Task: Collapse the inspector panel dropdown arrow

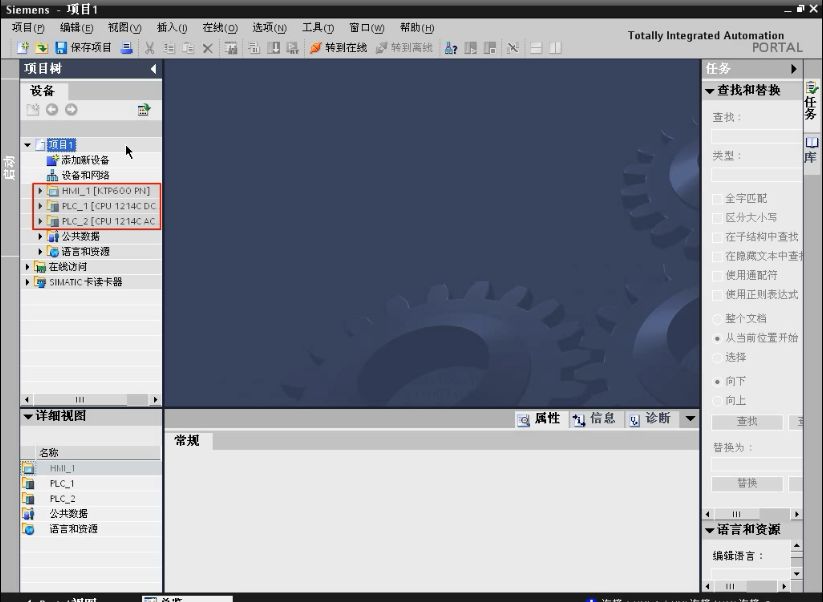Action: pos(690,418)
